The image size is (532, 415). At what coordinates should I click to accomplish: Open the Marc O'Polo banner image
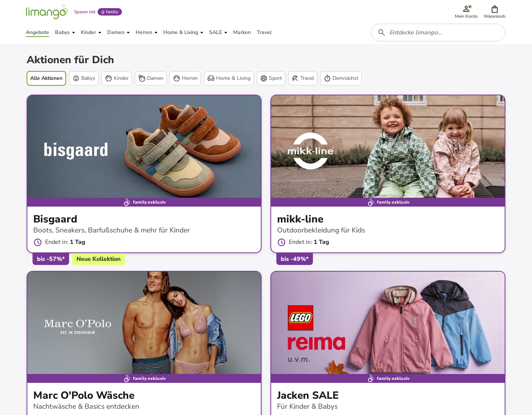click(144, 323)
